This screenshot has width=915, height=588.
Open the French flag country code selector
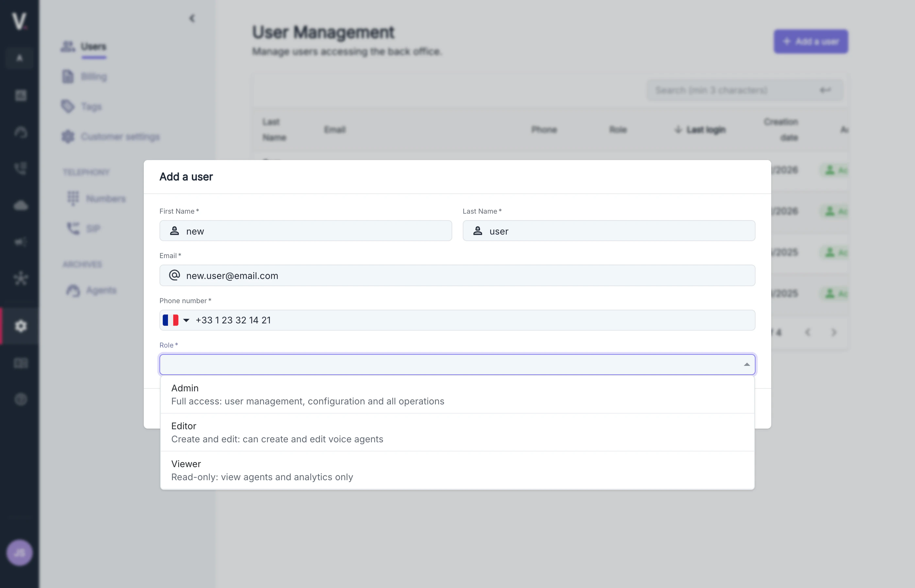coord(176,320)
